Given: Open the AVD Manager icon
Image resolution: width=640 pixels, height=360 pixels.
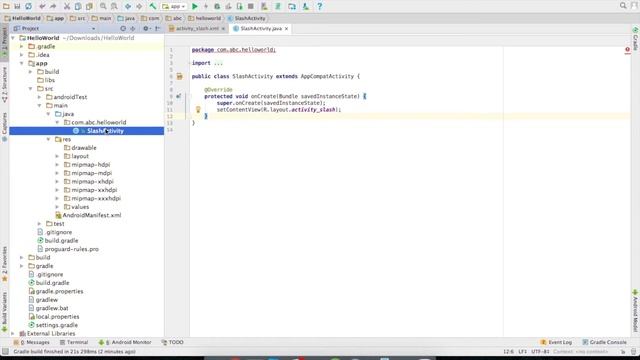Looking at the screenshot, I should click(x=264, y=6).
